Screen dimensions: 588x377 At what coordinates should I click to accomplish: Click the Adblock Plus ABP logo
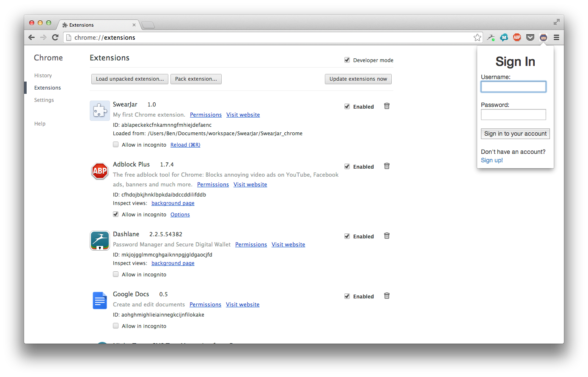click(x=100, y=171)
